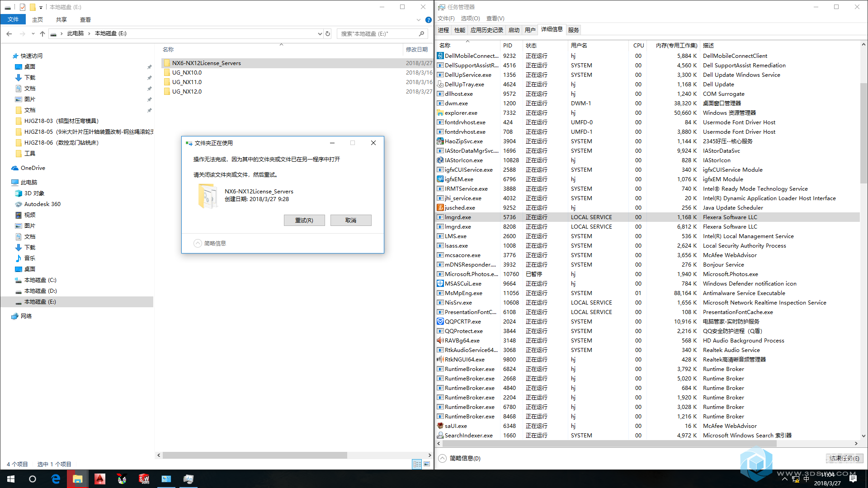Open 本地磁盘 (C:) in navigation pane
The image size is (868, 488).
[40, 280]
